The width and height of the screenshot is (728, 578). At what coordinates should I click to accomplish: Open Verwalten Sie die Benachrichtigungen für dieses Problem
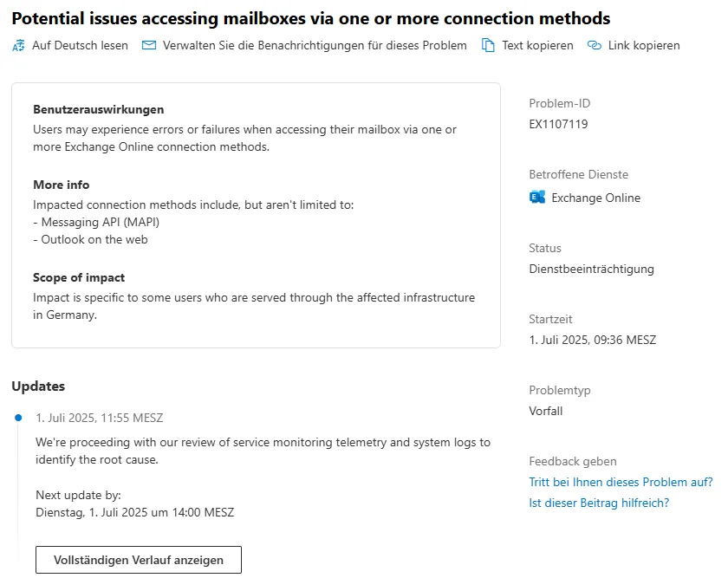(x=315, y=46)
